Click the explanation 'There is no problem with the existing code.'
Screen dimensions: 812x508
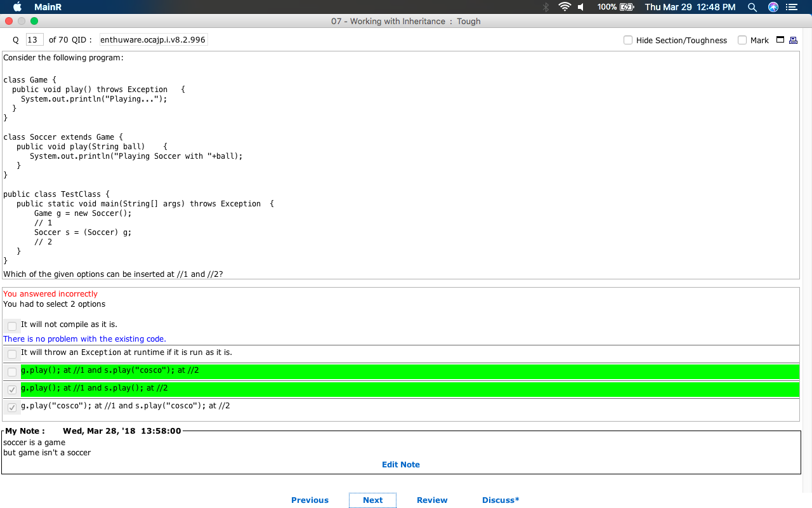tap(84, 339)
